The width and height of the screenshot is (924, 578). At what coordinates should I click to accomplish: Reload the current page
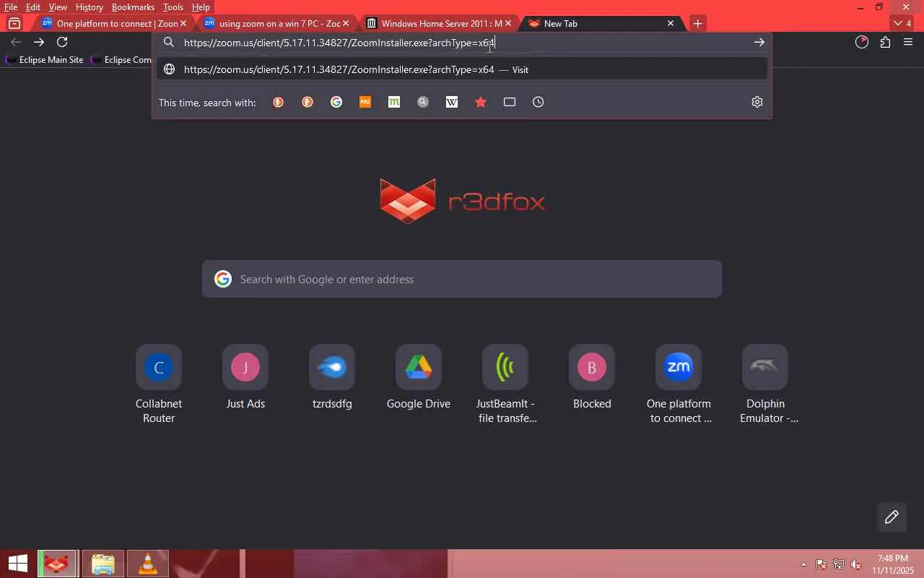click(62, 43)
